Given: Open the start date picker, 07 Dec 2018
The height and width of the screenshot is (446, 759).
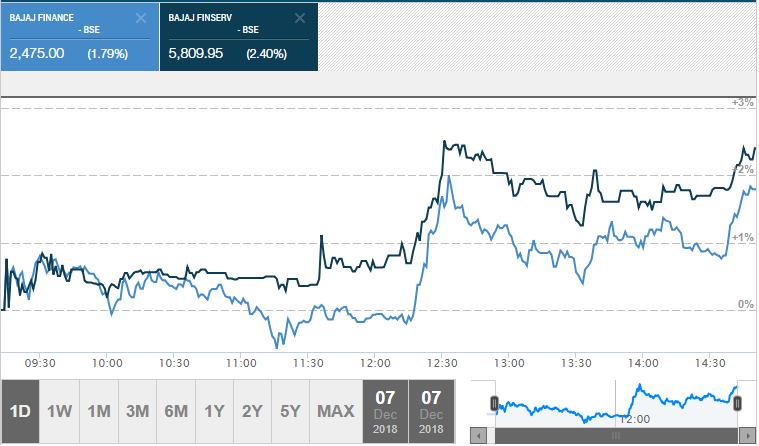Looking at the screenshot, I should [385, 412].
